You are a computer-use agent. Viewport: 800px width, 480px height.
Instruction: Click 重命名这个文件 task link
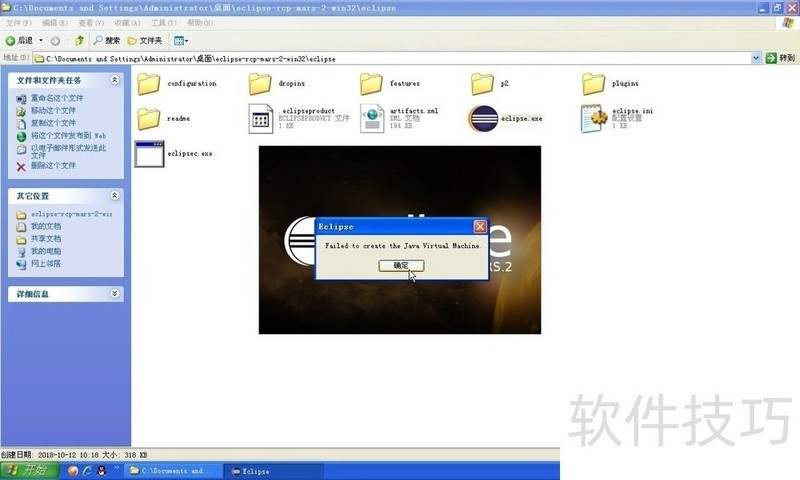pos(57,98)
